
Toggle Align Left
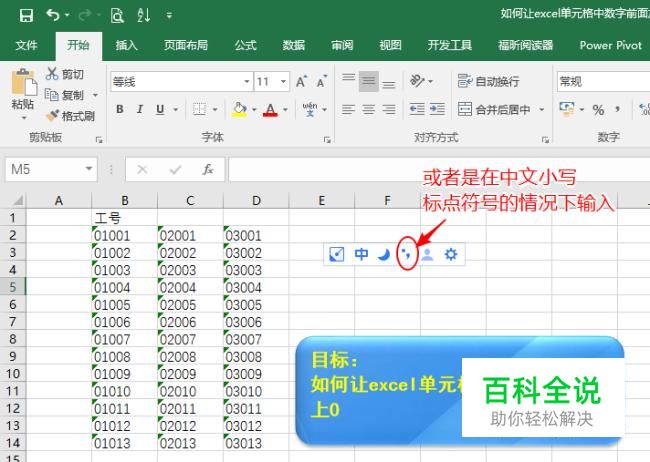tap(348, 109)
